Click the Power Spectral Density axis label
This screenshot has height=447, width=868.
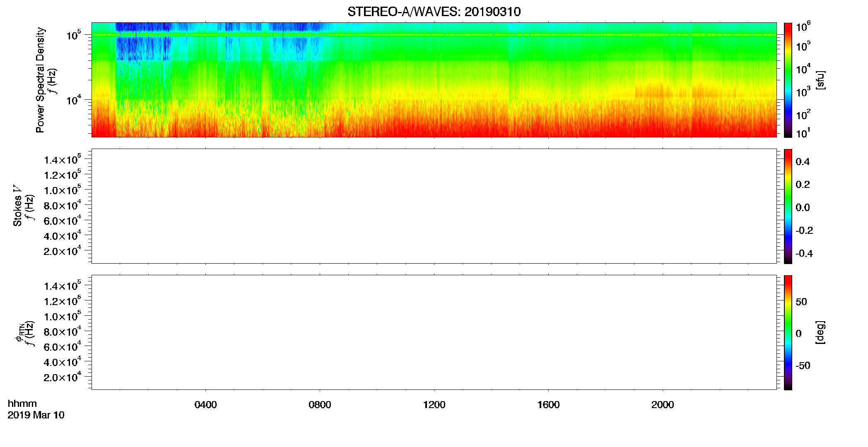[40, 80]
